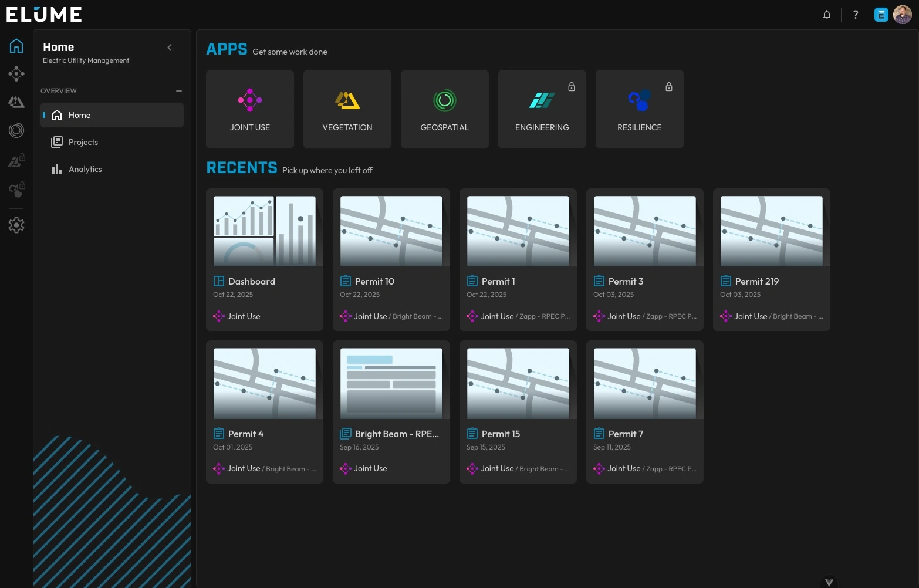Open the Dashboard recent thumbnail
919x588 pixels.
point(265,231)
